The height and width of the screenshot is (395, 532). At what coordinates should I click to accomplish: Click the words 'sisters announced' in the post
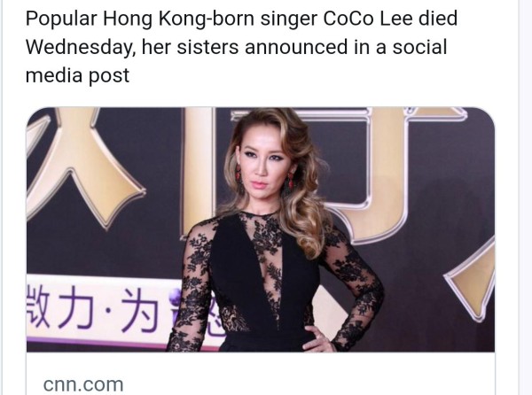(x=262, y=47)
